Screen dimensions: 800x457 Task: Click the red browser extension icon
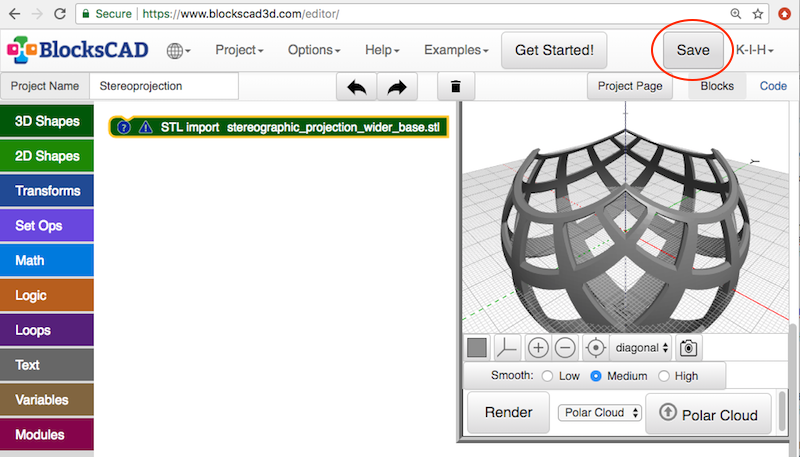tap(784, 14)
